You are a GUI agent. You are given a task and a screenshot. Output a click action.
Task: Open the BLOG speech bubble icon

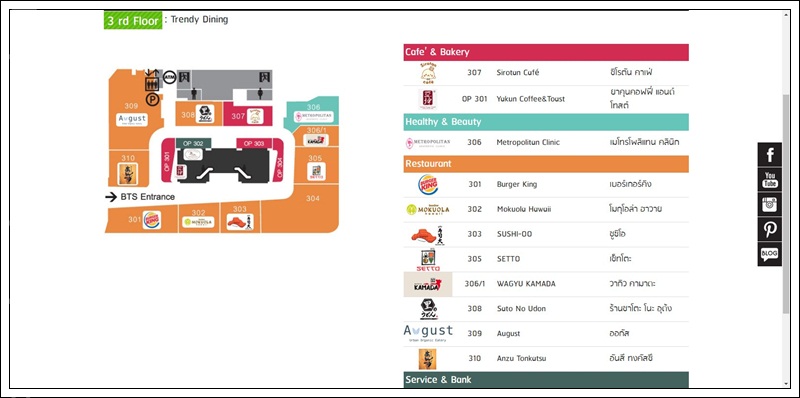[769, 254]
